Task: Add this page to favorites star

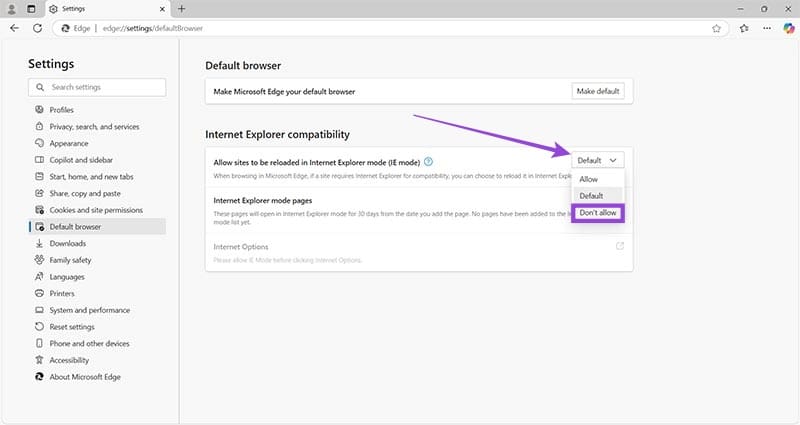Action: [x=716, y=28]
